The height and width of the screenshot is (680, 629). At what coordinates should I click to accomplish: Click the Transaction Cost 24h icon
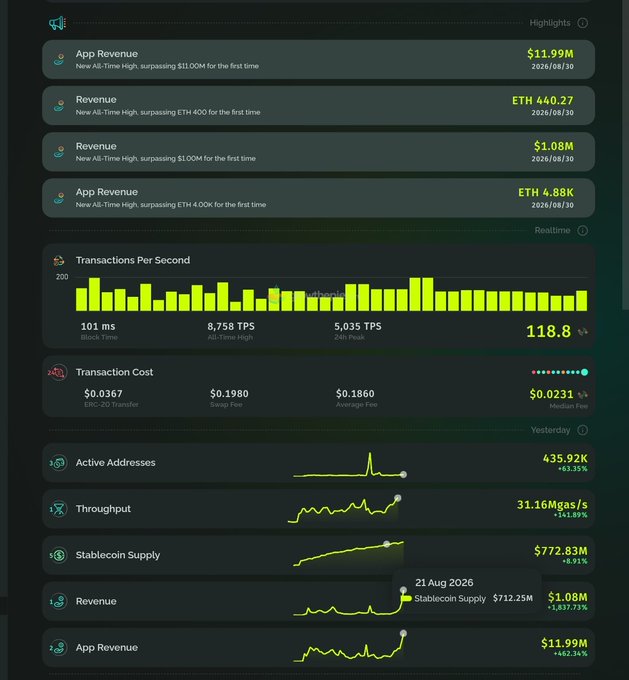(57, 372)
